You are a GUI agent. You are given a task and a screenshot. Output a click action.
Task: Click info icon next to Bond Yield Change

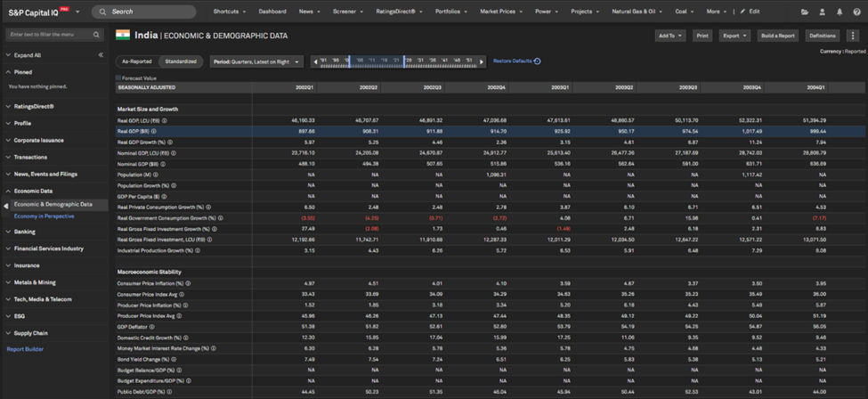coord(172,359)
